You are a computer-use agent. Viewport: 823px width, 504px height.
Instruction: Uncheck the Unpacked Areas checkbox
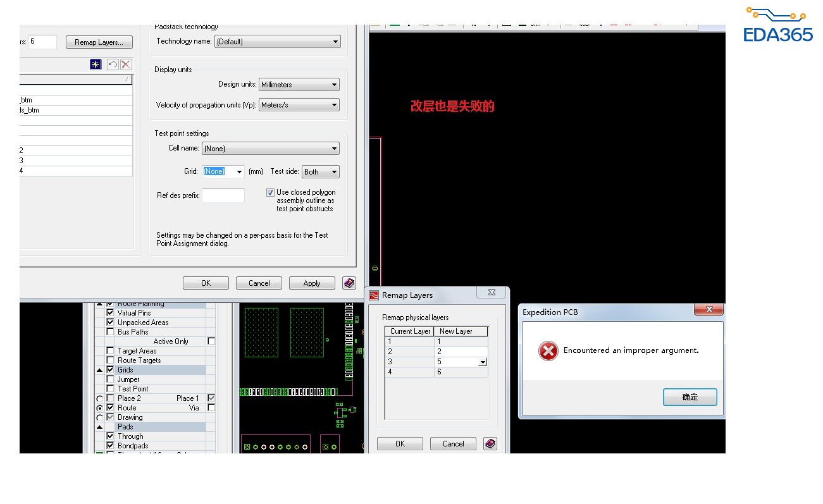coord(111,323)
